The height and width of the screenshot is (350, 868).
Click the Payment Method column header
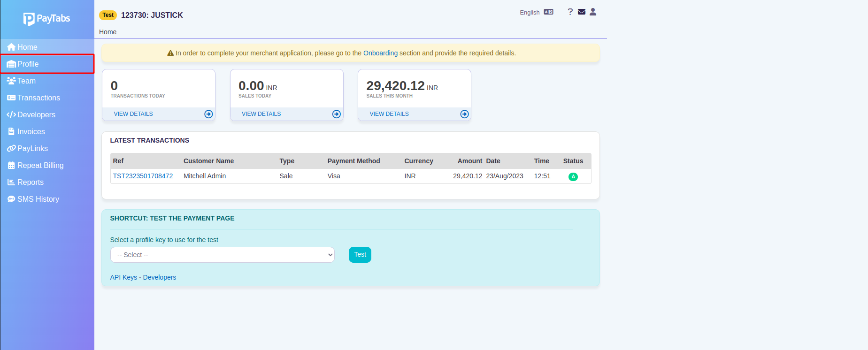(x=354, y=161)
